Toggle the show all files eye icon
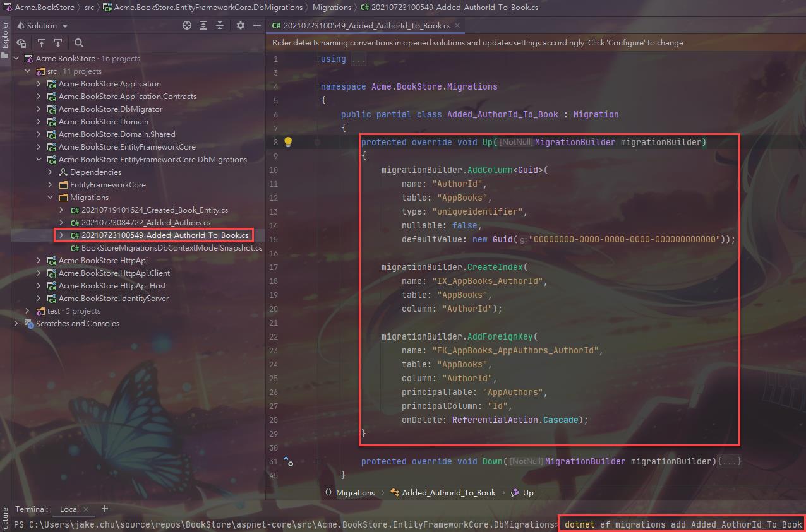Viewport: 806px width, 532px height. [x=21, y=43]
